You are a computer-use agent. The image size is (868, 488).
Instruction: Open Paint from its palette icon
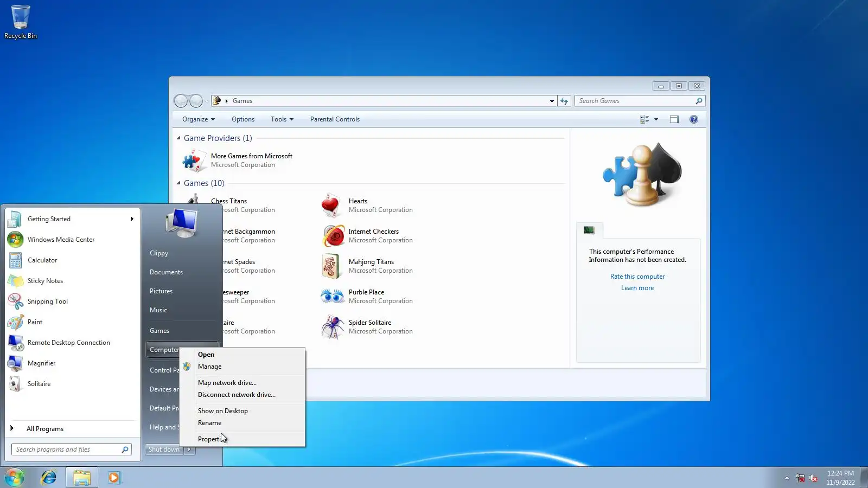[15, 322]
